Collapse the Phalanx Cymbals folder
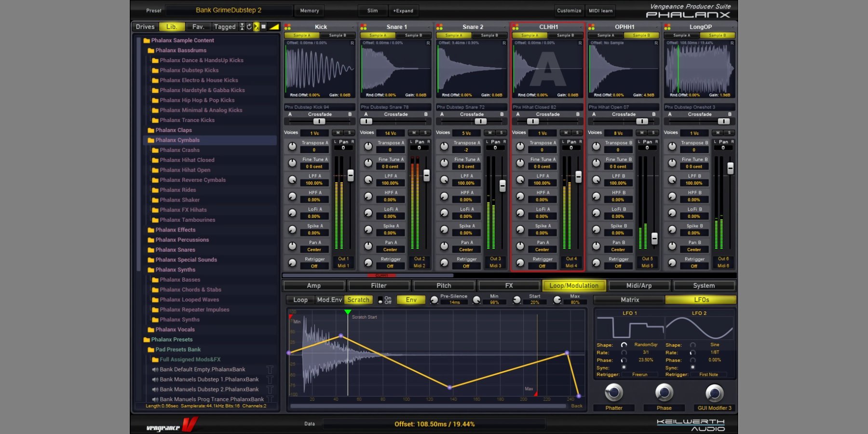868x434 pixels. point(151,140)
